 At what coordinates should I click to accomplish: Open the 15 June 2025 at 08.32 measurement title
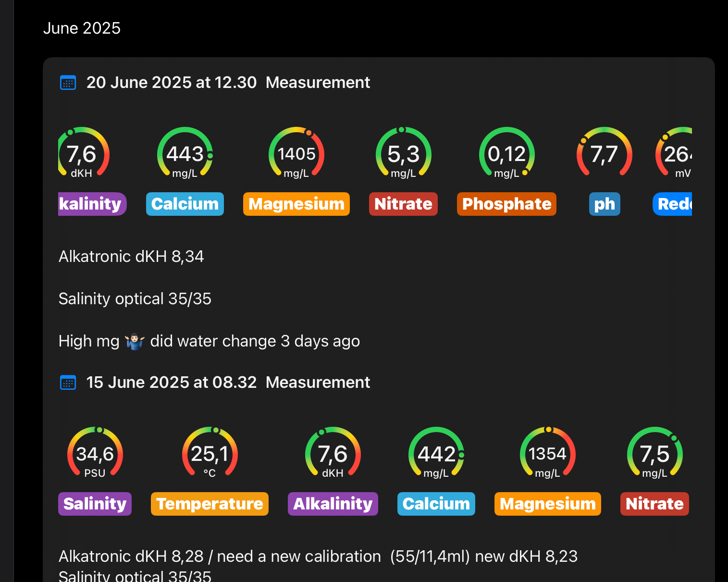tap(228, 383)
